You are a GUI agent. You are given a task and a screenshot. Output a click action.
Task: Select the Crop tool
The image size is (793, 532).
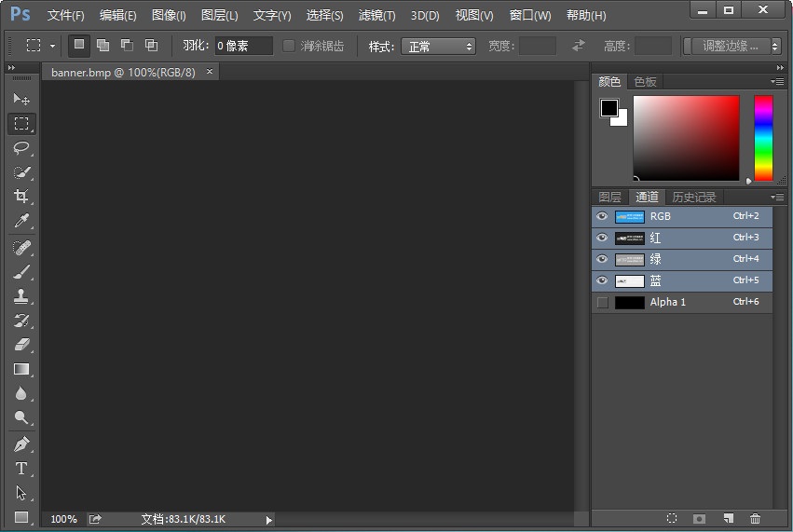coord(21,197)
